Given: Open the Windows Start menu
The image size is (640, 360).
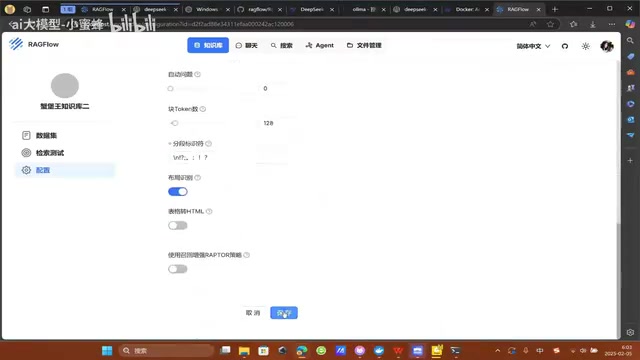Looking at the screenshot, I should click(x=107, y=351).
